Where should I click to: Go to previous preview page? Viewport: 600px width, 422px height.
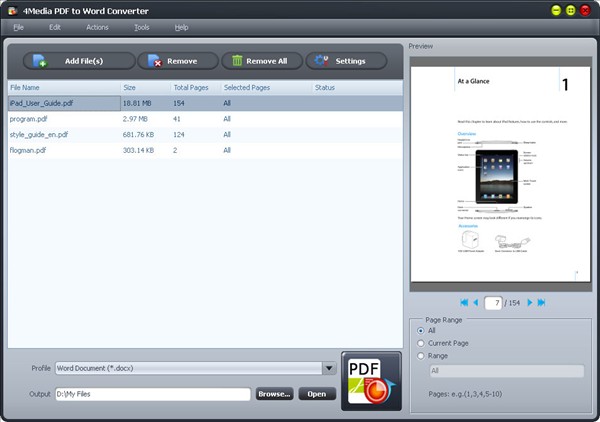click(476, 302)
